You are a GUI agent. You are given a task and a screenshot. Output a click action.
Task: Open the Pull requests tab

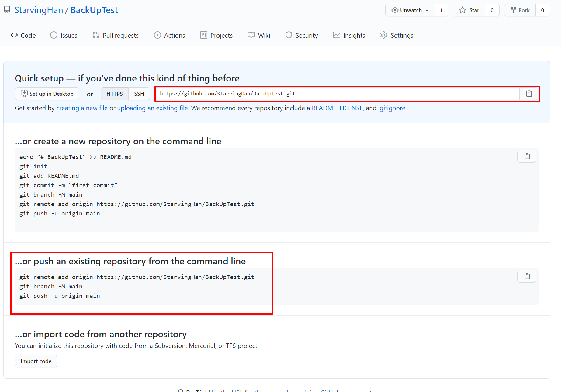pos(116,35)
